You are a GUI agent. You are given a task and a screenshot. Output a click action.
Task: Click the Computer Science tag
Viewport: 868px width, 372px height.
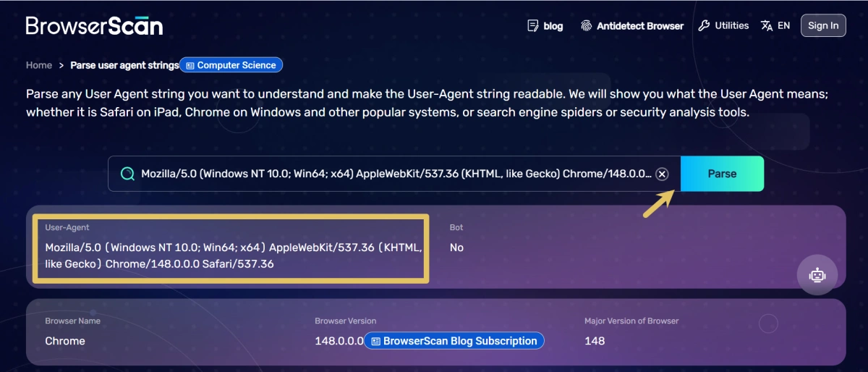(231, 65)
